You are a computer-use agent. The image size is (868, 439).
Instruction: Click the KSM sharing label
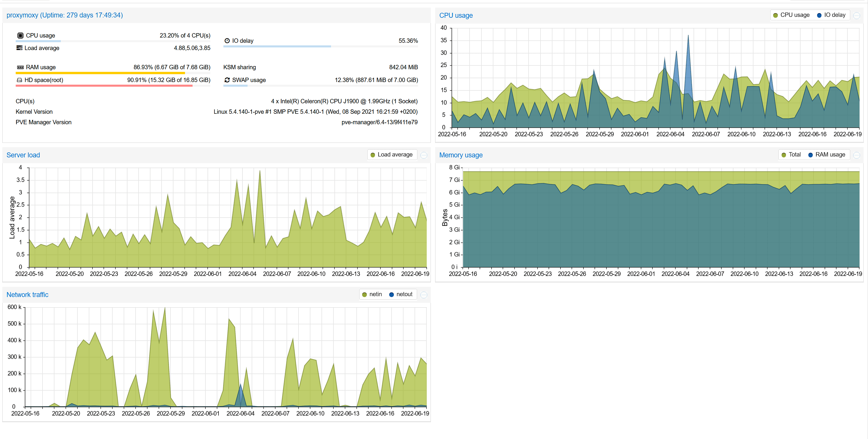[240, 67]
